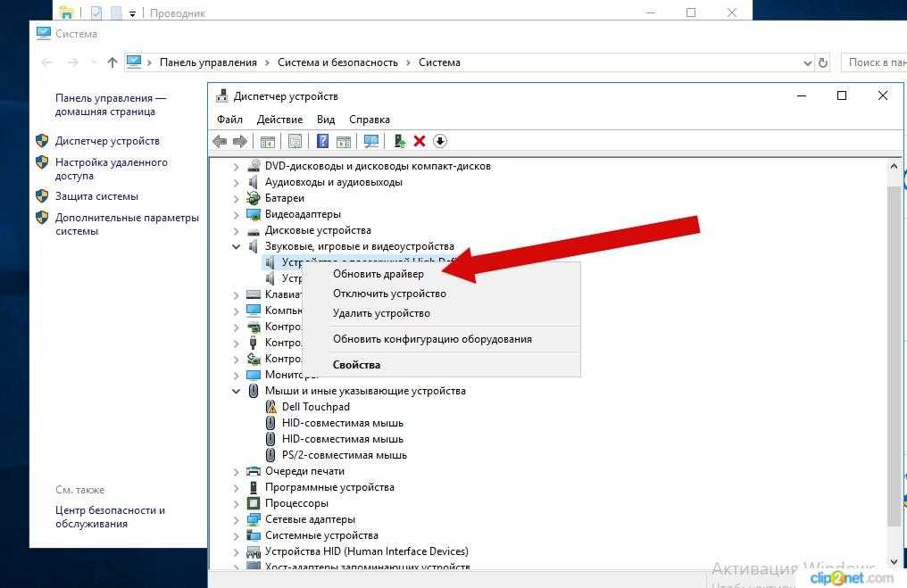This screenshot has width=907, height=588.
Task: Open the Действие menu in the menu bar
Action: pyautogui.click(x=279, y=120)
